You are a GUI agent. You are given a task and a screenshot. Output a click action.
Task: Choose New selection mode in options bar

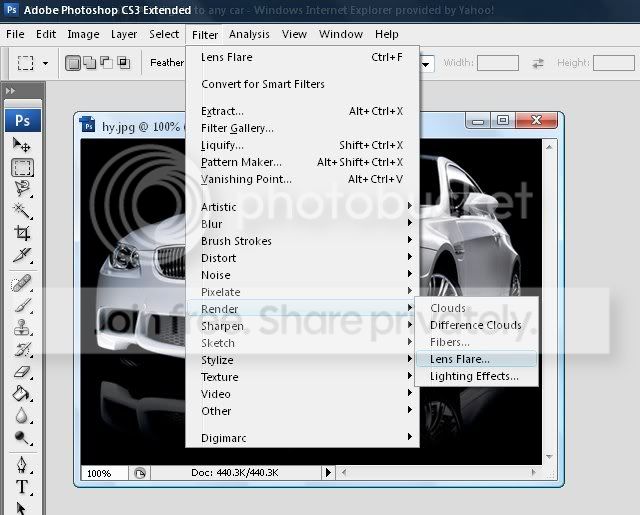(73, 63)
